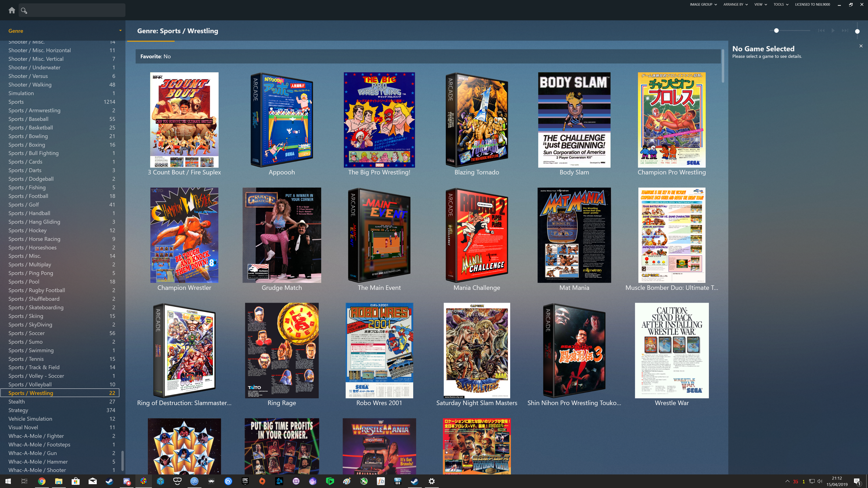Select the Body Slam flyer
The width and height of the screenshot is (868, 488).
point(574,120)
